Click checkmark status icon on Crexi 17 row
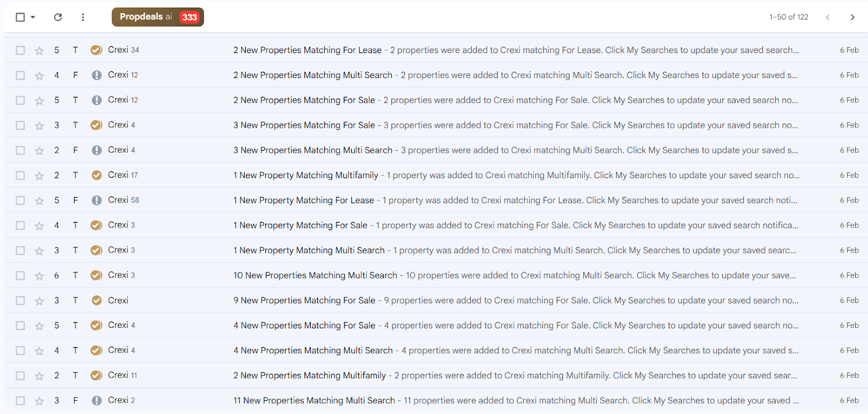 click(97, 175)
